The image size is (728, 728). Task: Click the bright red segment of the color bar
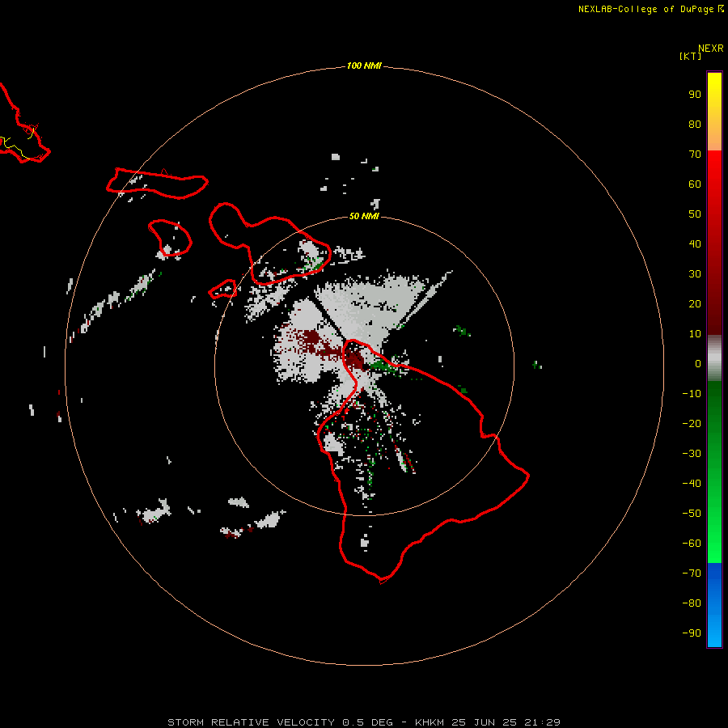tap(714, 243)
